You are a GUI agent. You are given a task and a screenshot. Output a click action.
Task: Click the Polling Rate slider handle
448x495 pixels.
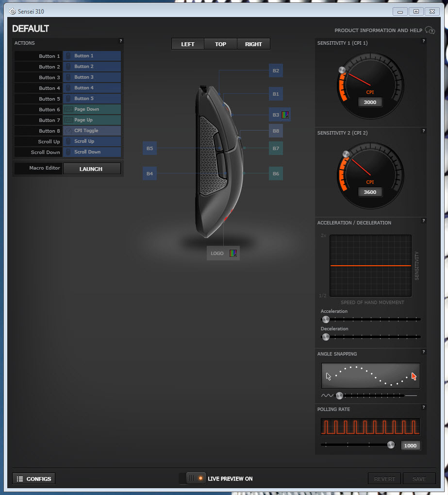tap(391, 445)
